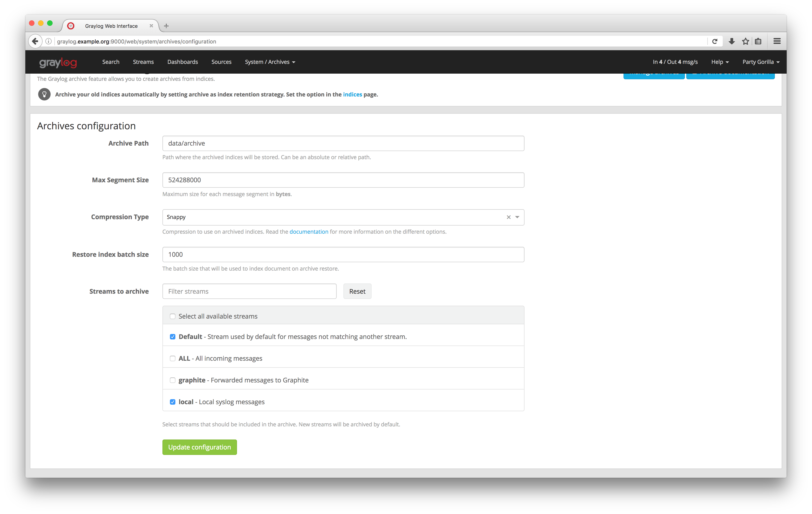The width and height of the screenshot is (812, 514).
Task: Click the In 4 / Out 4 msg/s throughput indicator
Action: click(675, 62)
